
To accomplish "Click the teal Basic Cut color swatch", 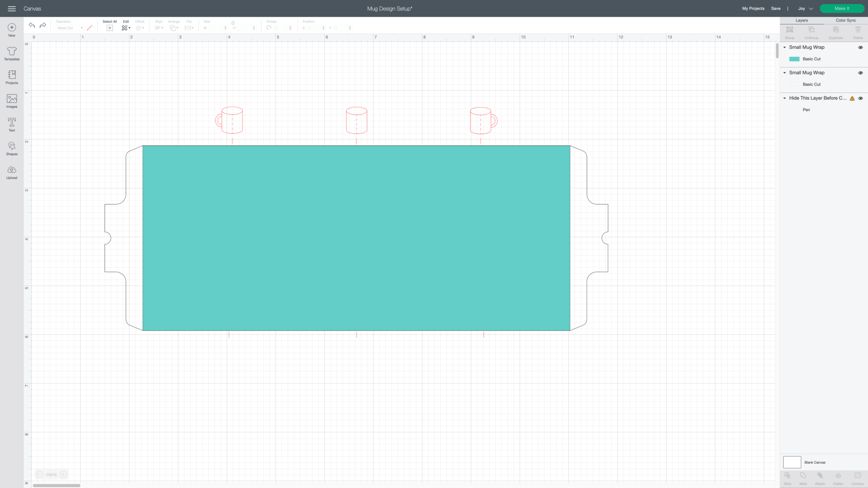I will click(x=794, y=59).
